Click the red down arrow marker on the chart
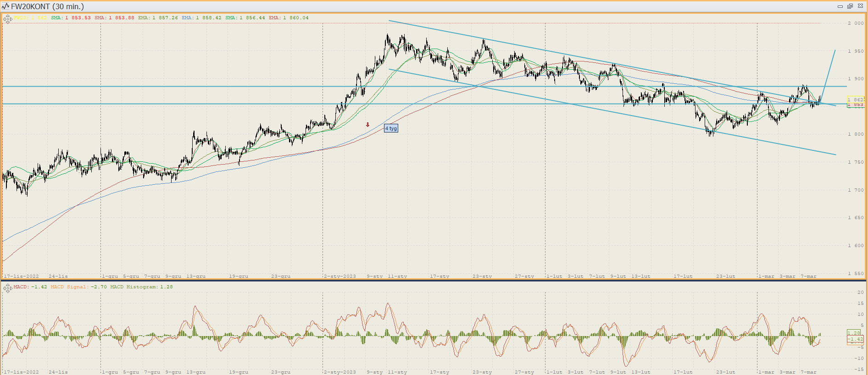 (367, 125)
